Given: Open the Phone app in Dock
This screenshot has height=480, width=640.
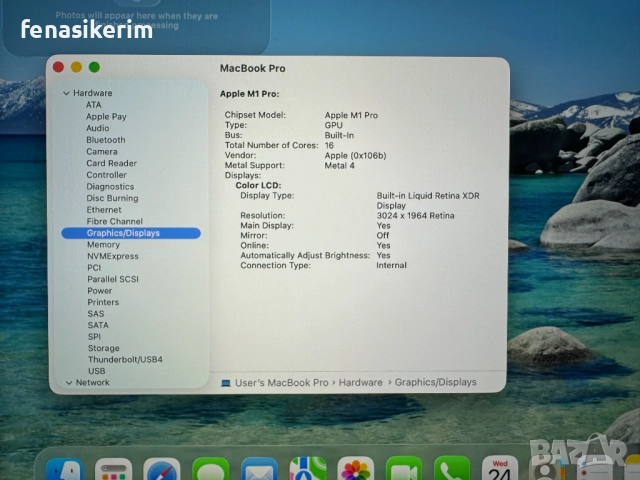Looking at the screenshot, I should tap(451, 469).
